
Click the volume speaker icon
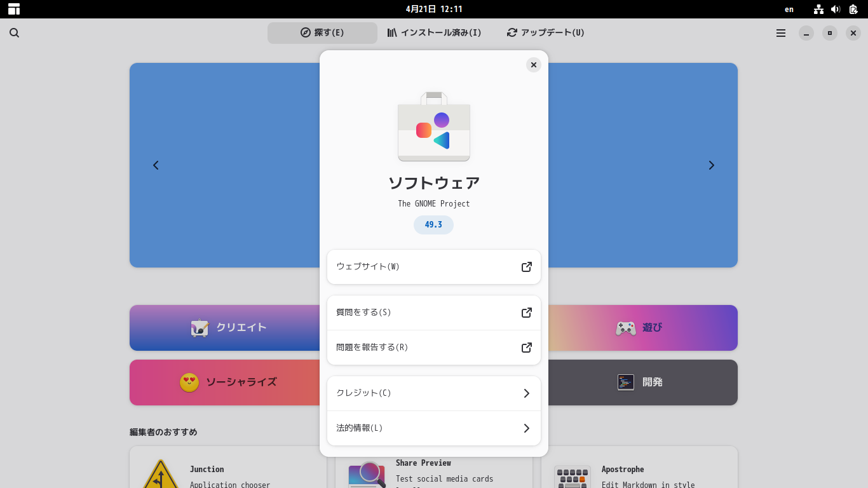tap(836, 9)
